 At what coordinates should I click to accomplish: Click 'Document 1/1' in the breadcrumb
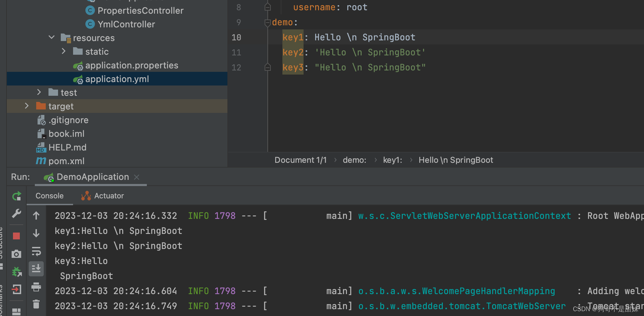click(x=300, y=160)
